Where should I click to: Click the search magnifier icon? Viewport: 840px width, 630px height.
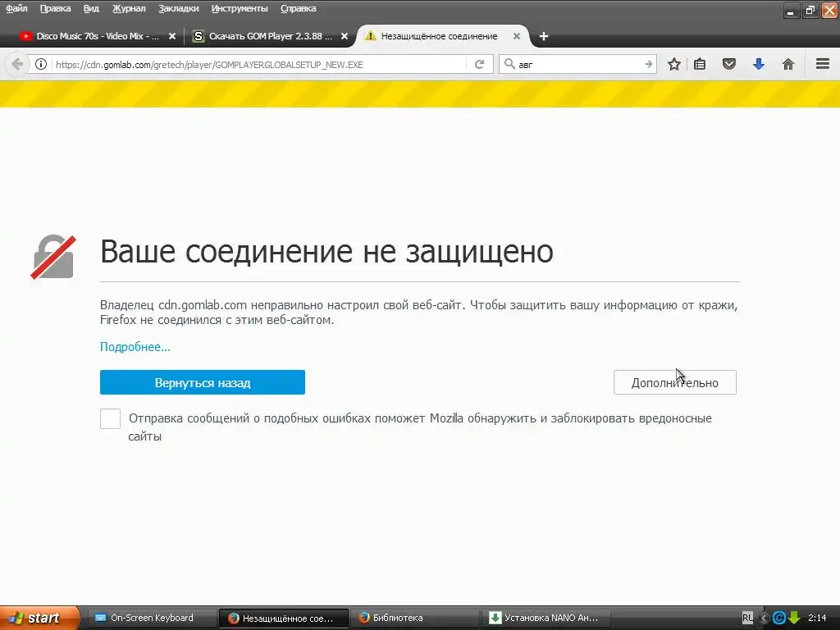tap(509, 64)
